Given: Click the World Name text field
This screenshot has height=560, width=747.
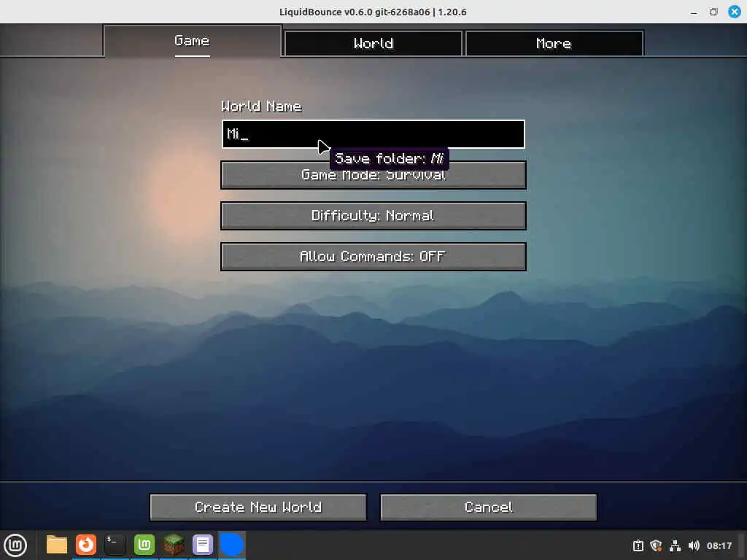Looking at the screenshot, I should [x=373, y=134].
